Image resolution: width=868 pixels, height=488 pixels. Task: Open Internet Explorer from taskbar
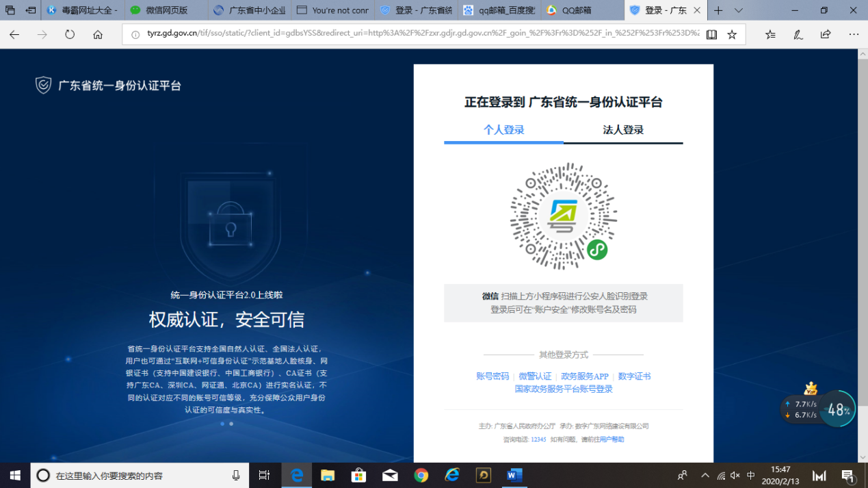click(452, 475)
